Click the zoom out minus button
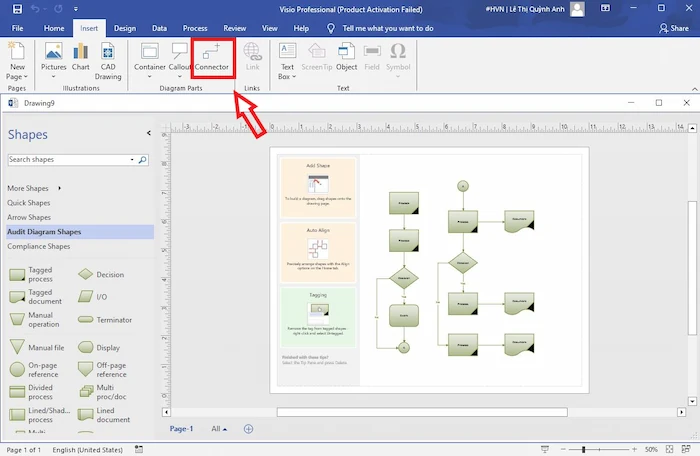 pos(563,449)
